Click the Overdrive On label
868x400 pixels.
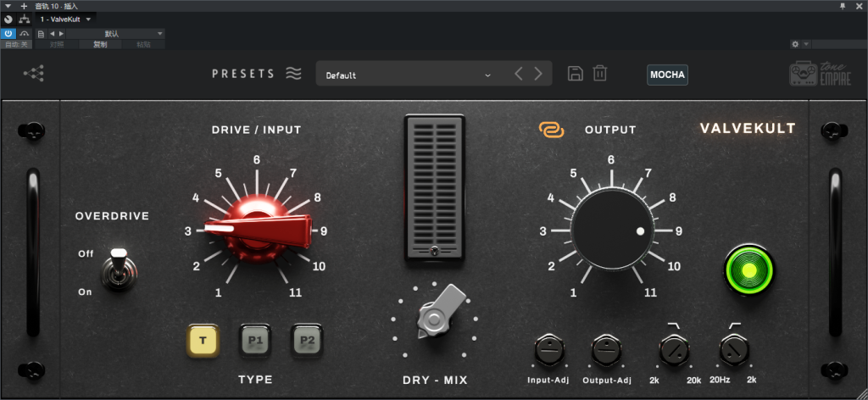[85, 292]
